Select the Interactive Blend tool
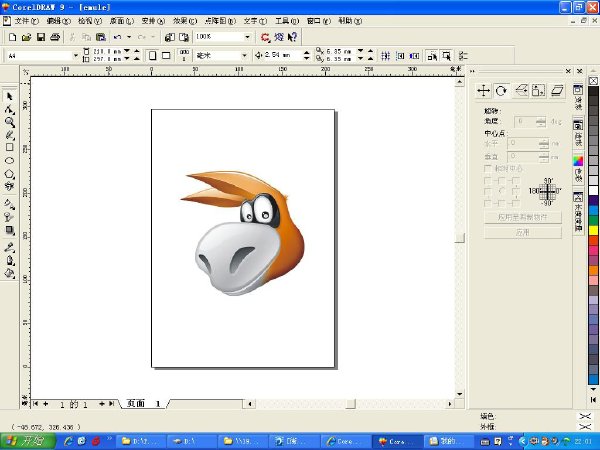Screen dimensions: 600x450 tap(9, 230)
